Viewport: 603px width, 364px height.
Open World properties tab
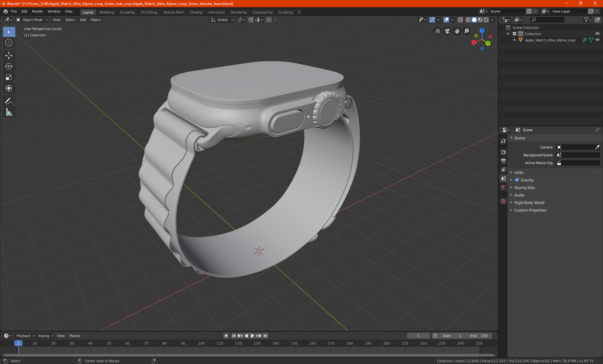coord(503,187)
